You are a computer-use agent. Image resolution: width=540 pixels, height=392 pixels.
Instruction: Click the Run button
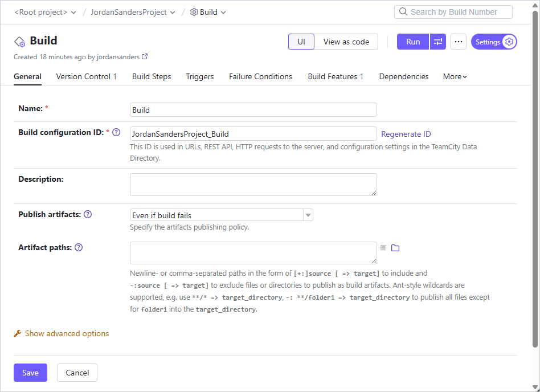tap(413, 42)
